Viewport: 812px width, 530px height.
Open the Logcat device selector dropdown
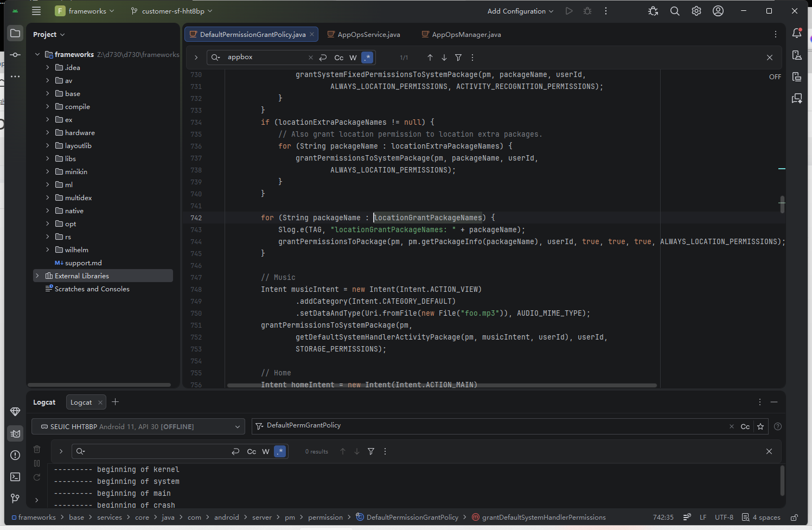coord(138,426)
